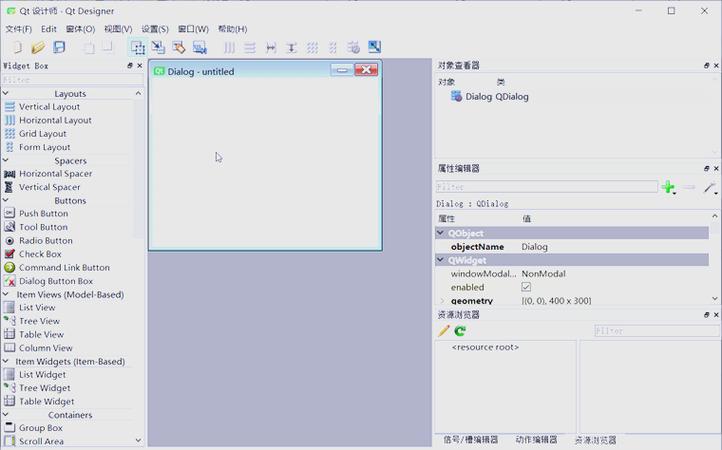Image resolution: width=722 pixels, height=450 pixels.
Task: Select the Edit Signals/Slots mode icon
Action: tap(158, 47)
